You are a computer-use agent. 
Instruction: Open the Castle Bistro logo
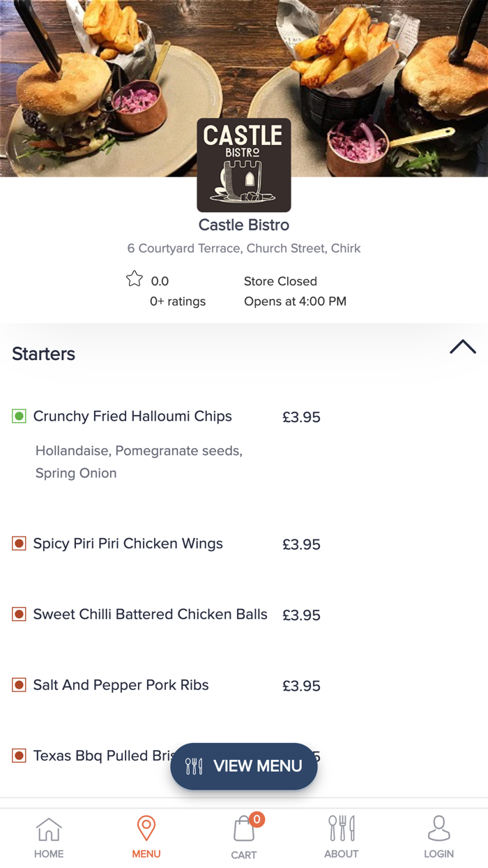tap(243, 165)
